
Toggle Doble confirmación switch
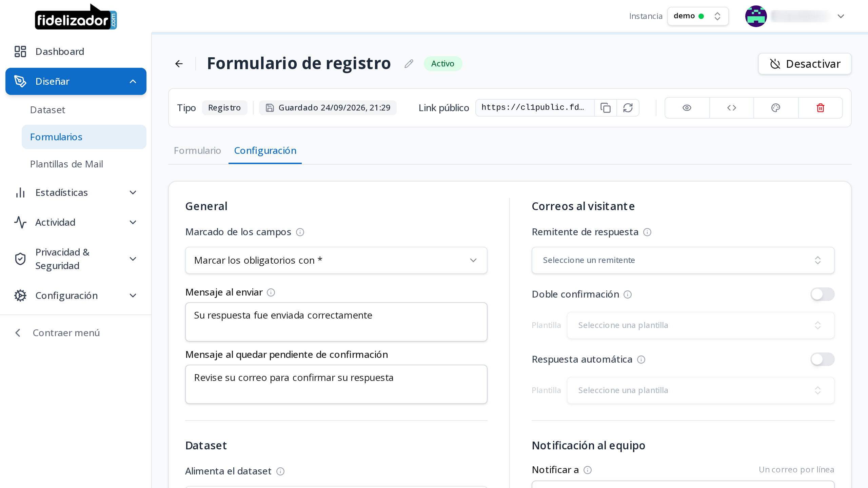tap(823, 294)
